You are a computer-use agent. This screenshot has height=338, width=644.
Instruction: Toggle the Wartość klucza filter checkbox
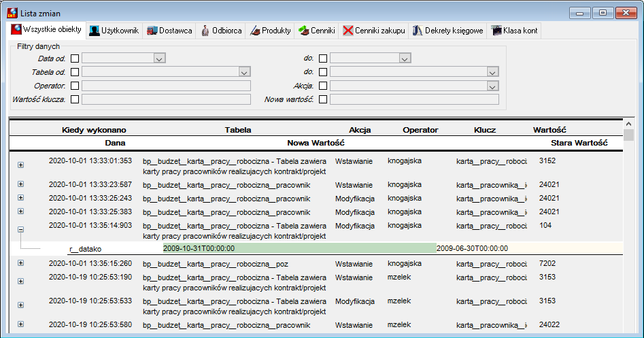tap(75, 99)
